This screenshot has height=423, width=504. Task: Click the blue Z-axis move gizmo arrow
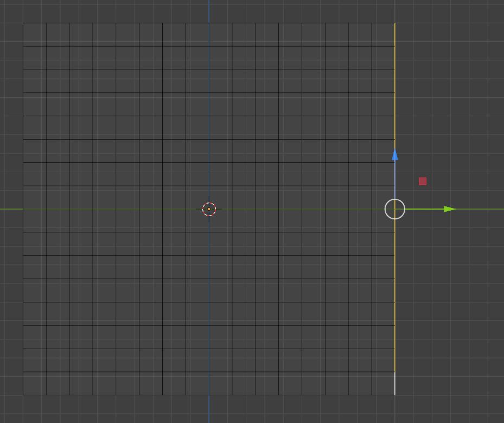395,154
